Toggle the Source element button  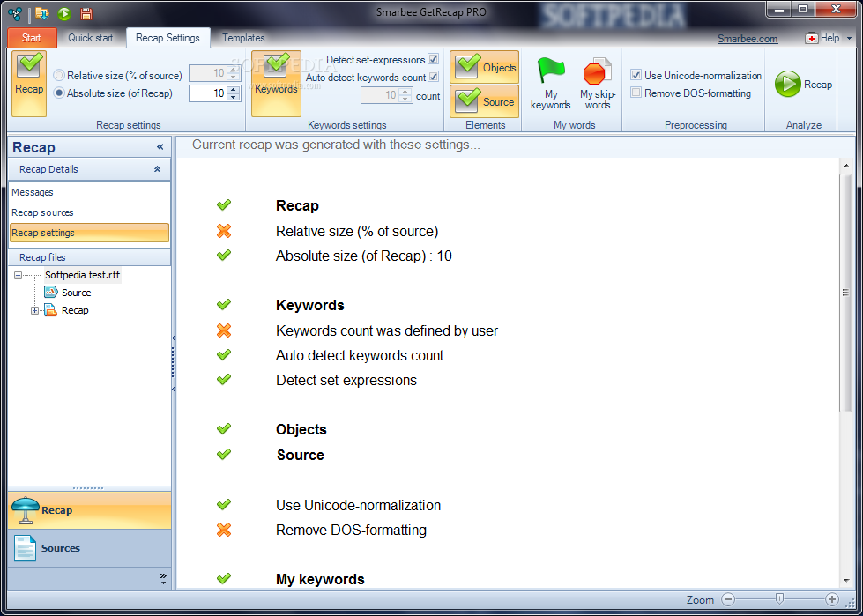484,101
